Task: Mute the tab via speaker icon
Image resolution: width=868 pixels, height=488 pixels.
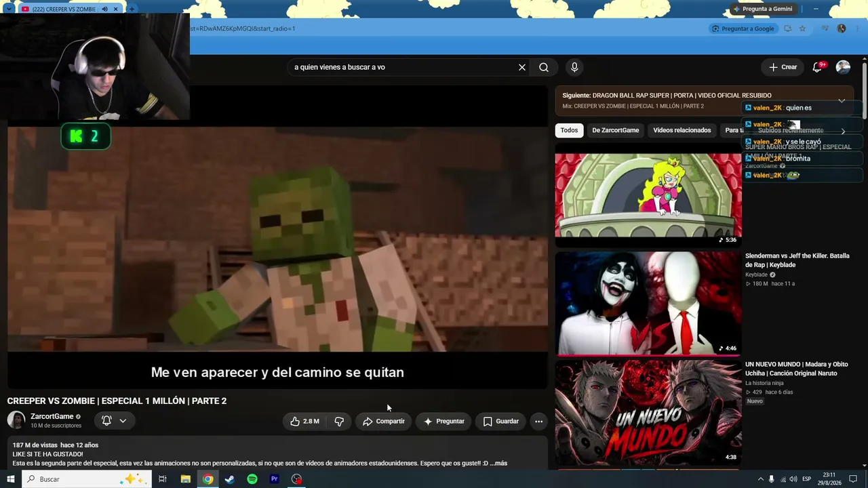Action: point(104,9)
